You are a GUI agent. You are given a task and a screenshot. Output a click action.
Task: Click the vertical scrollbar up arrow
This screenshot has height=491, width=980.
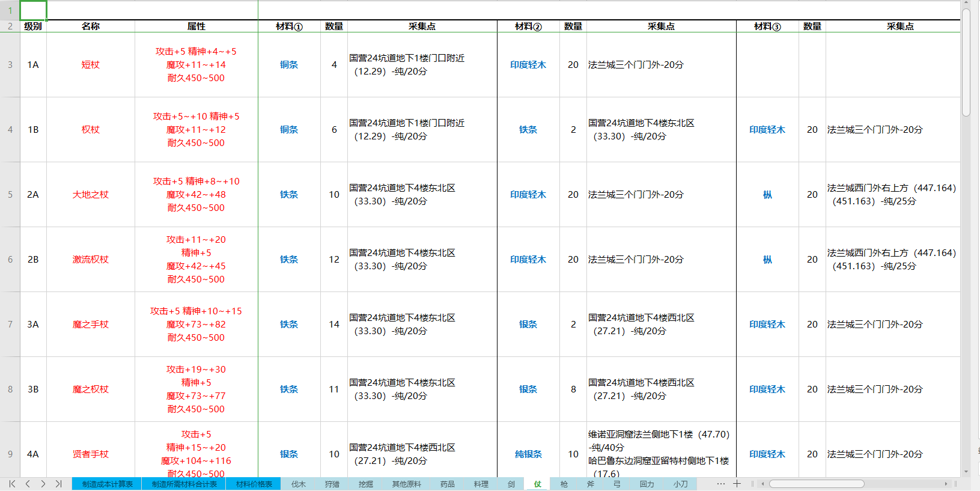966,4
